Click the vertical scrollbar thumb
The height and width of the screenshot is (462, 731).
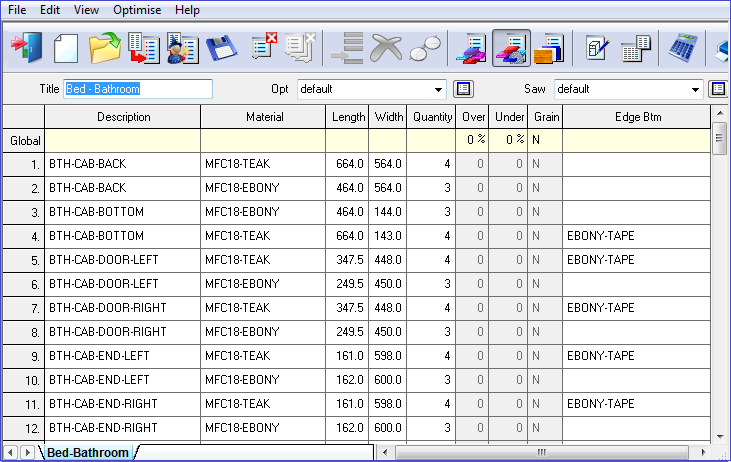[720, 138]
